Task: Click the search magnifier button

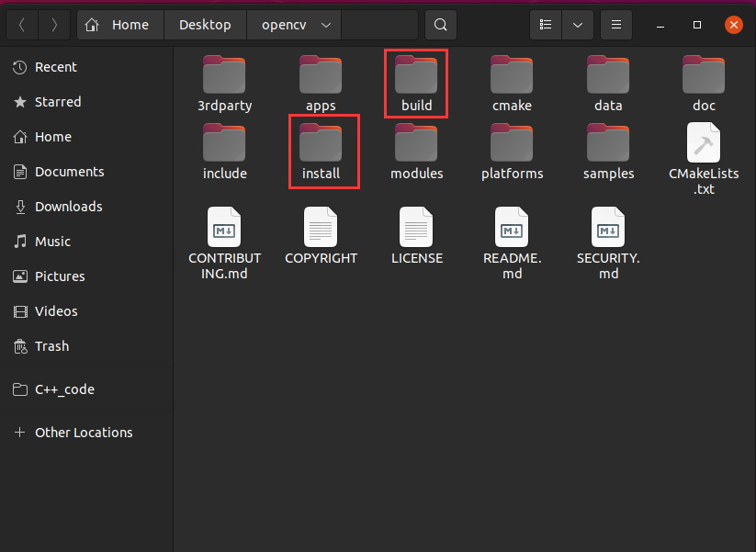Action: (x=440, y=25)
